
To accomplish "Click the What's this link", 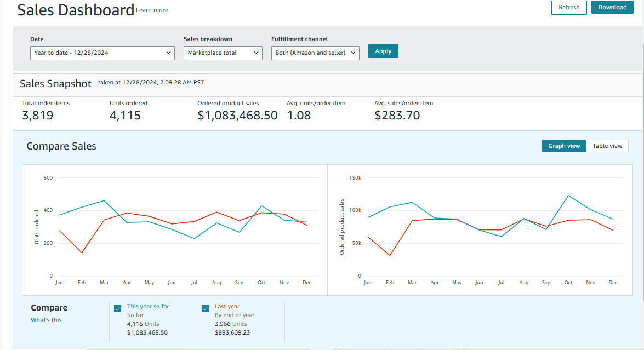I will click(46, 320).
